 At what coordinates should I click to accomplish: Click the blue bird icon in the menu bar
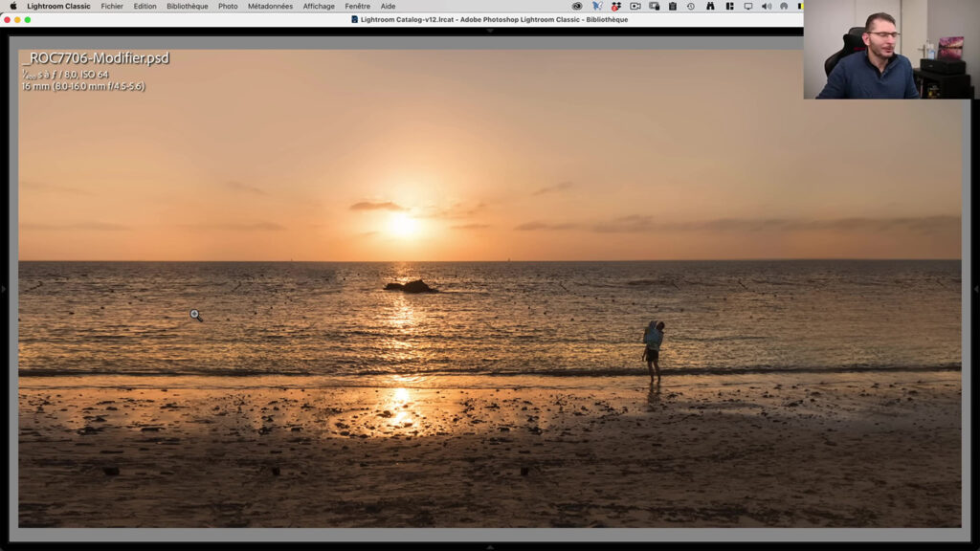pyautogui.click(x=598, y=6)
